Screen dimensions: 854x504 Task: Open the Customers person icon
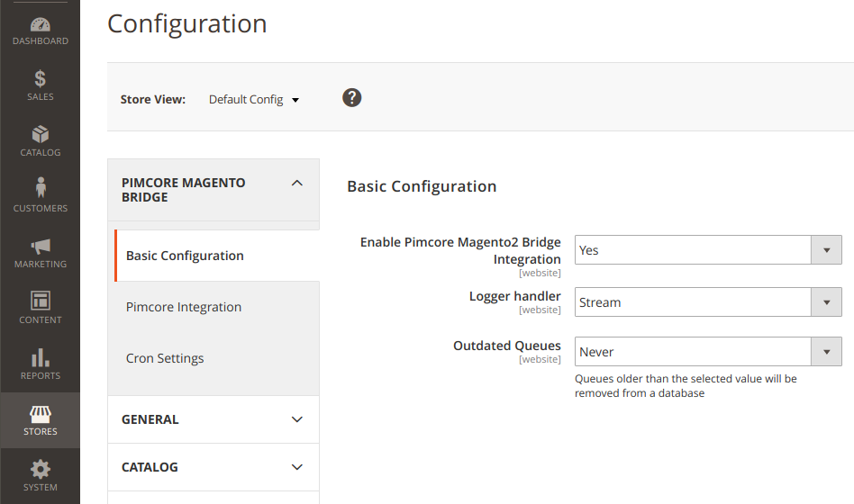40,188
